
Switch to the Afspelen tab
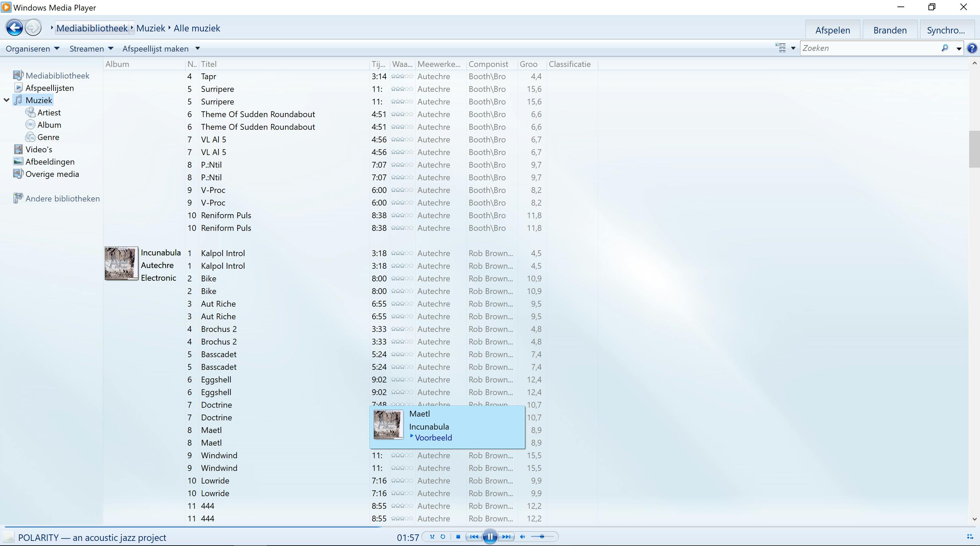click(x=833, y=30)
